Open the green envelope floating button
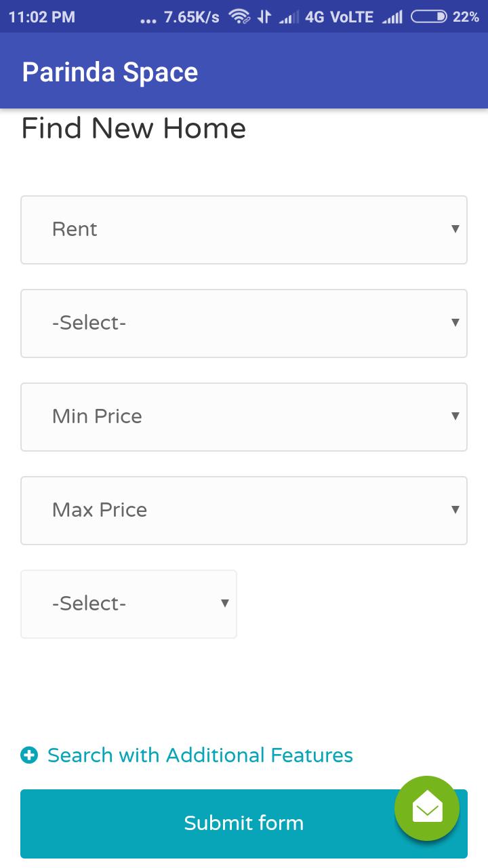This screenshot has height=868, width=488. (427, 808)
